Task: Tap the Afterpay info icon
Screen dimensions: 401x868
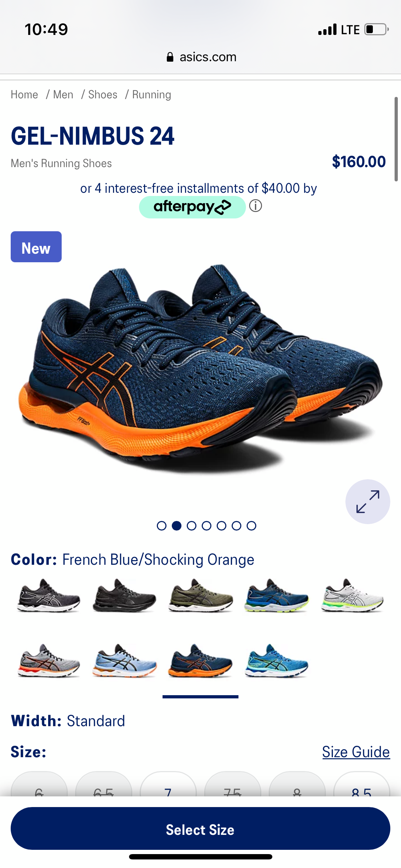Action: pyautogui.click(x=256, y=206)
